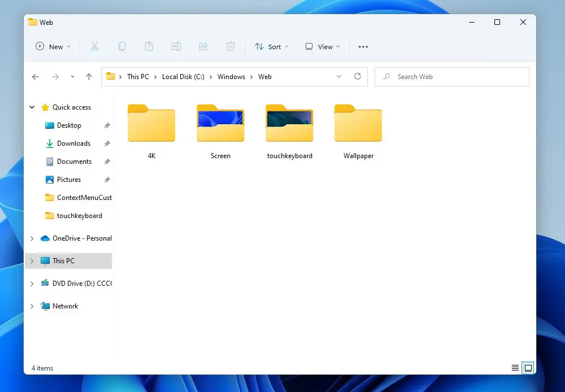Select the Copy icon on the toolbar
The height and width of the screenshot is (392, 565).
tap(122, 46)
